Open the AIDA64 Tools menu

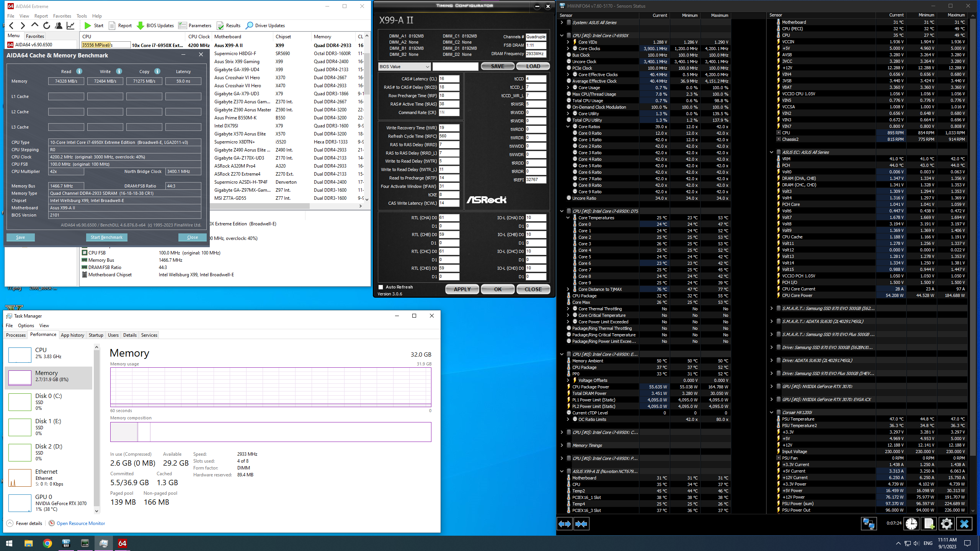(82, 16)
